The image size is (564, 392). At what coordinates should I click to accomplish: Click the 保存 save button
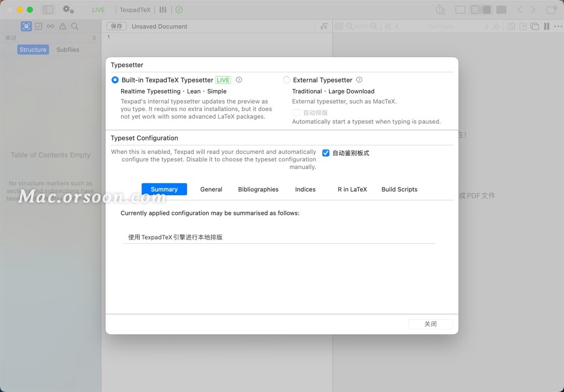coord(117,26)
